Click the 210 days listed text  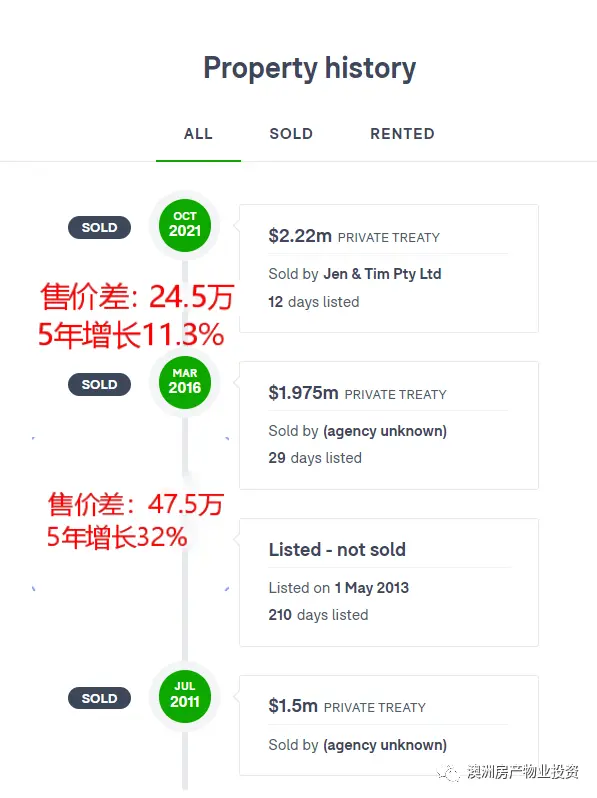(x=318, y=615)
